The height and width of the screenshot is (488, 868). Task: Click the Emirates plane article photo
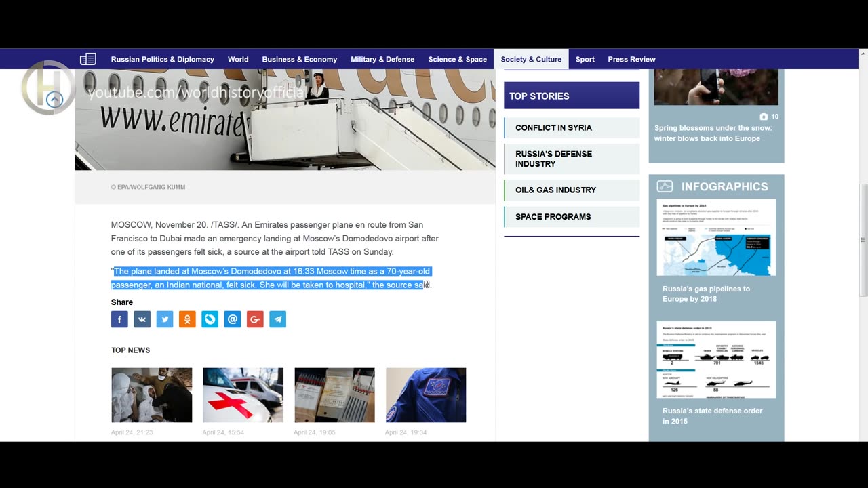[x=285, y=119]
